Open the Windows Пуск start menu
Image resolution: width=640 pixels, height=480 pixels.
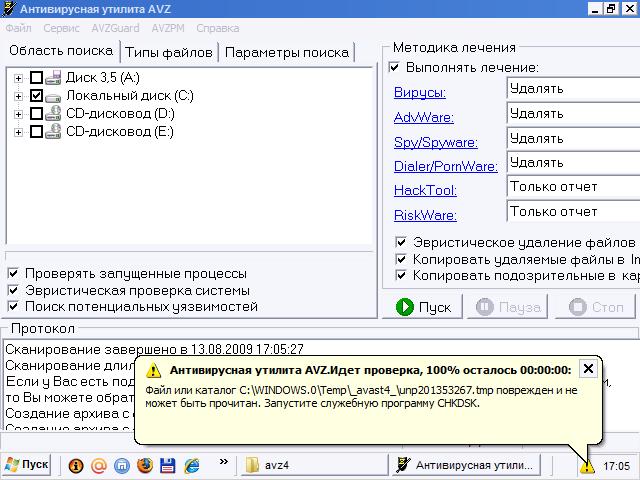pos(26,465)
